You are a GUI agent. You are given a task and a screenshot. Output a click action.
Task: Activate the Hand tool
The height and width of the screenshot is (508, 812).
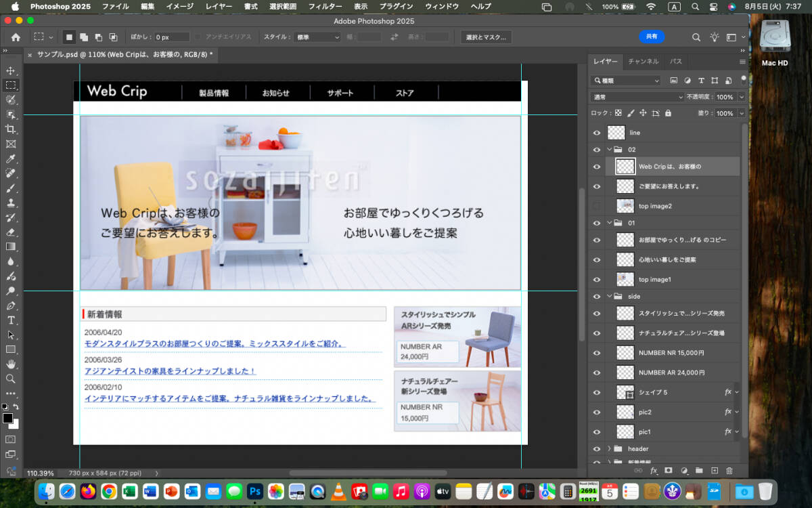point(11,364)
